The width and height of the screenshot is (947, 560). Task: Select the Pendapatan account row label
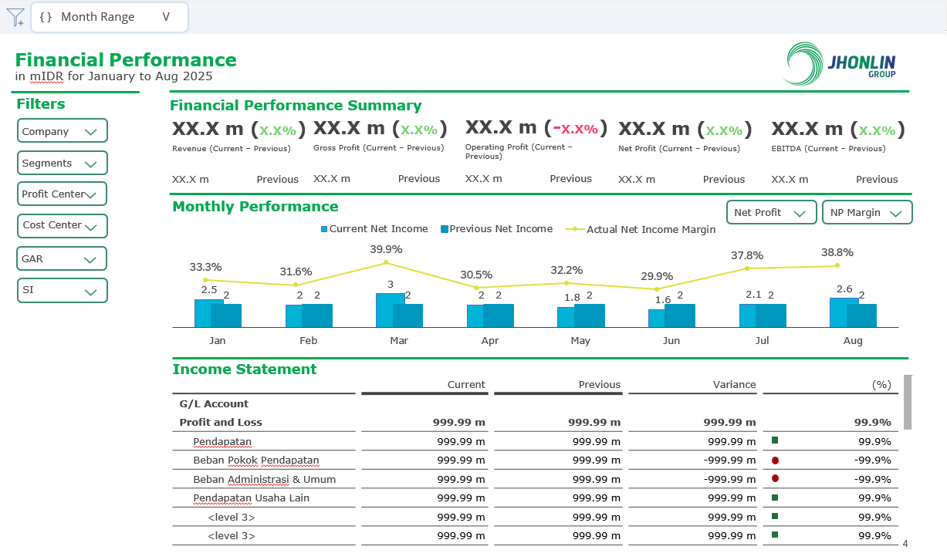click(222, 441)
